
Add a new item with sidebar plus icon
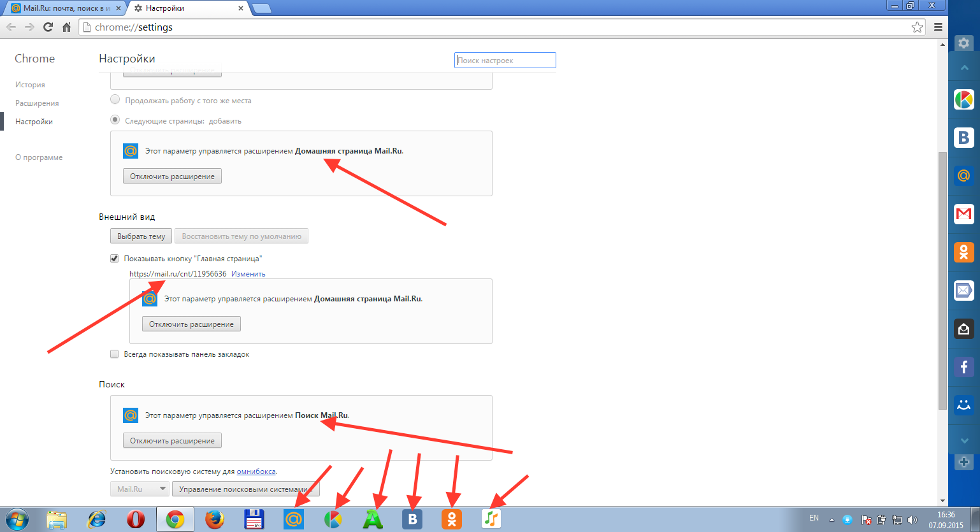[963, 462]
